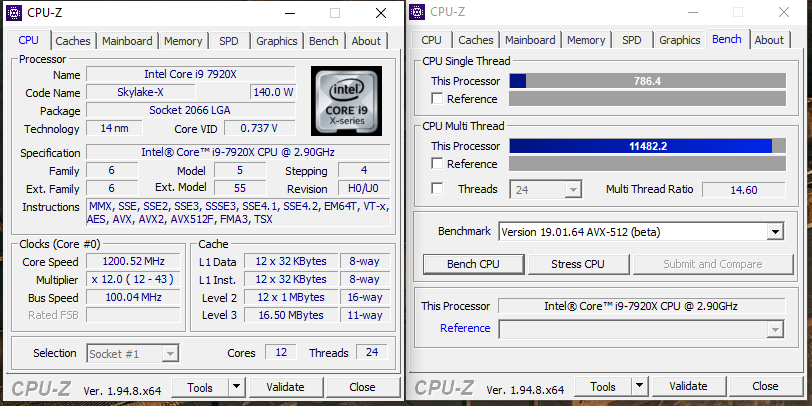The height and width of the screenshot is (406, 812).
Task: Open SPD tab in left CPU-Z window
Action: tap(228, 41)
